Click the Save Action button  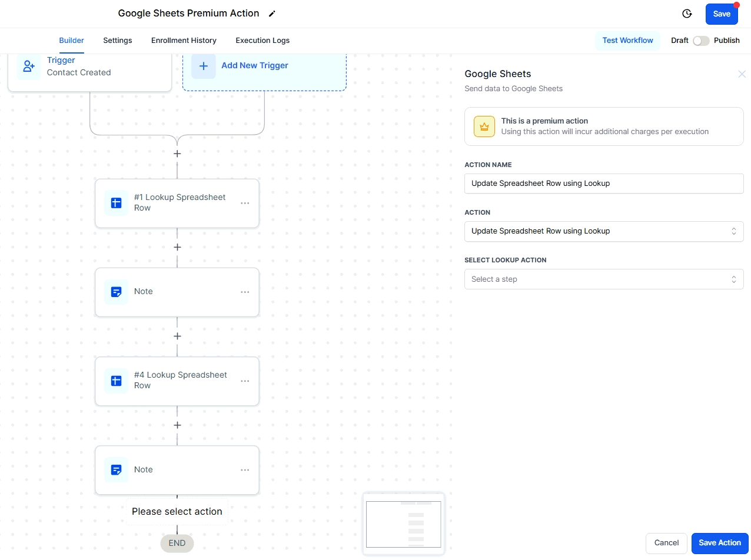(x=719, y=543)
